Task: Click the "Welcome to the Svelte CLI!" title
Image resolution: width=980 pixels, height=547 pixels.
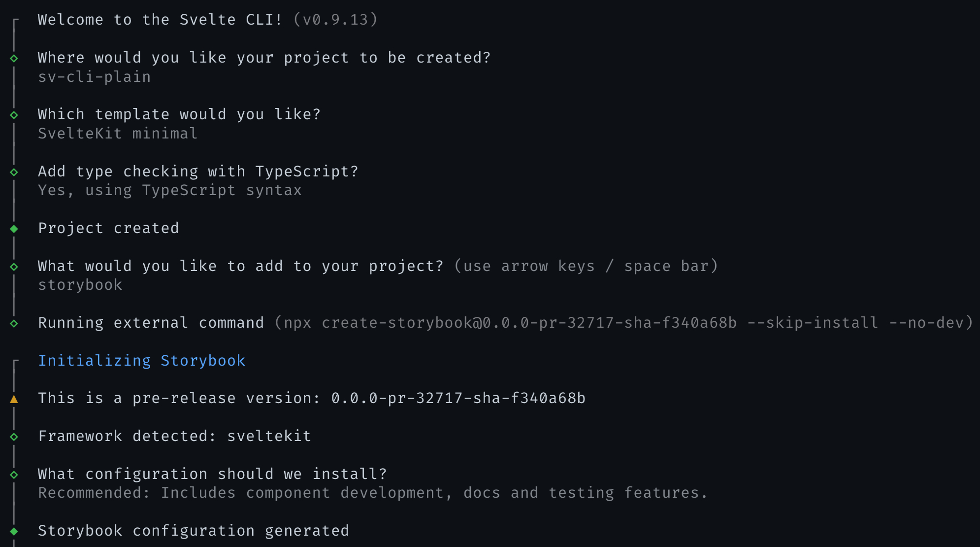Action: 160,20
